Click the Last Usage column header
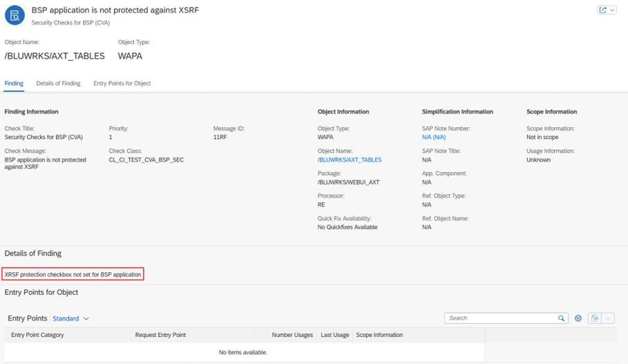This screenshot has width=628, height=364. 334,335
